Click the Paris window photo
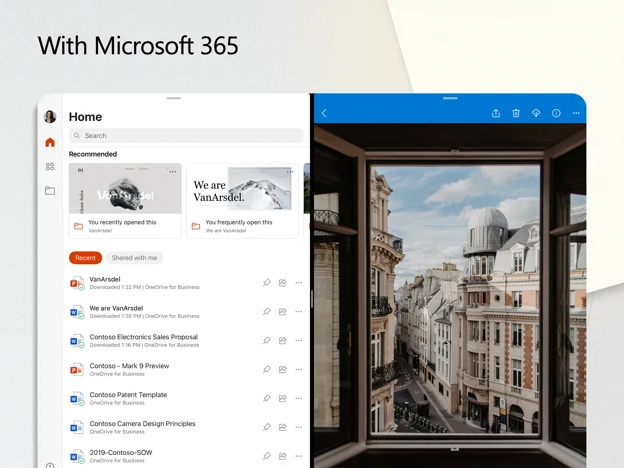 coord(450,295)
